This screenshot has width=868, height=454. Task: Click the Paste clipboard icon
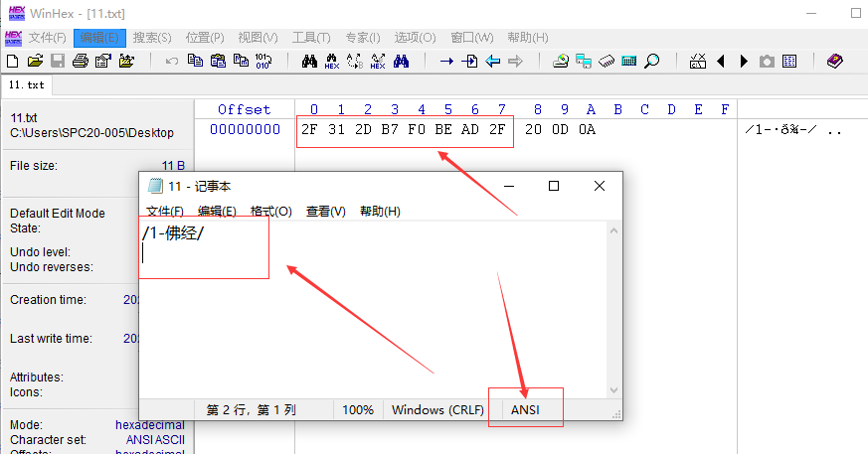[x=218, y=61]
